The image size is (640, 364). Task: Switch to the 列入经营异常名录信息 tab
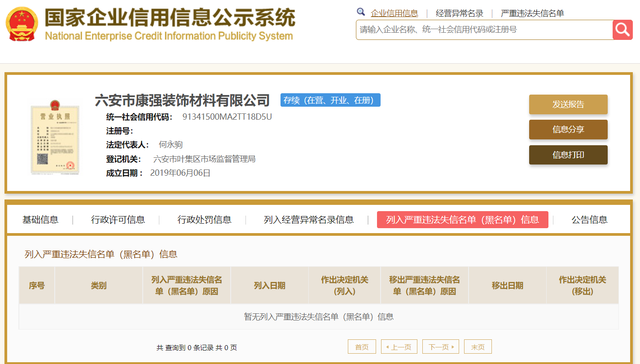[309, 220]
